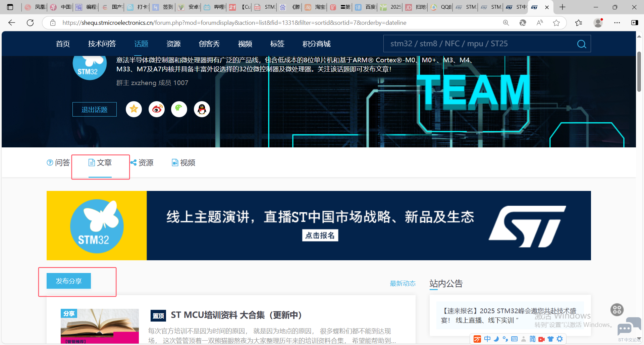Image resolution: width=644 pixels, height=345 pixels.
Task: Click the star favorite circle icon
Action: pyautogui.click(x=134, y=109)
